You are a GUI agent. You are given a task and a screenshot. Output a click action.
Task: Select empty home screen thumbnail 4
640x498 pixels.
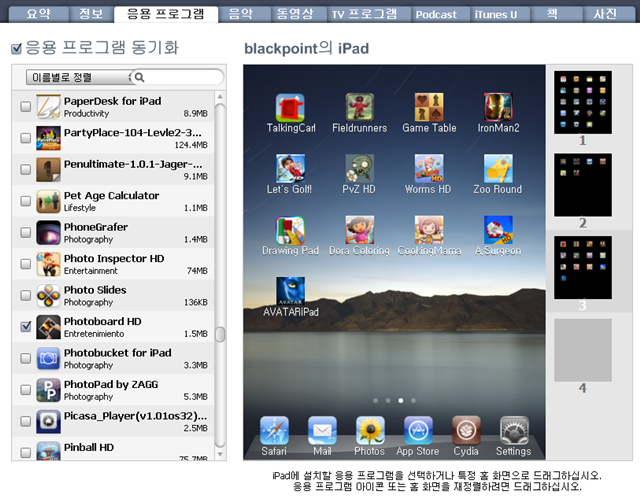point(583,350)
